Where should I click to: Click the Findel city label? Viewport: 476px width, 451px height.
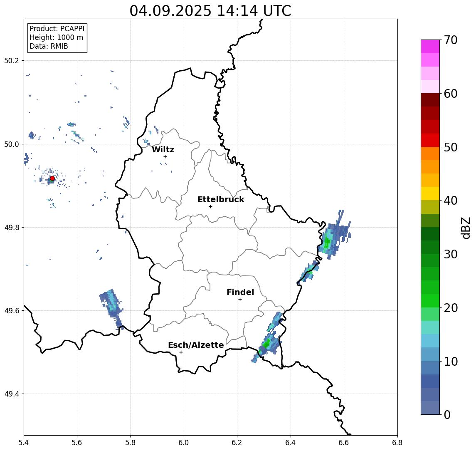240,292
